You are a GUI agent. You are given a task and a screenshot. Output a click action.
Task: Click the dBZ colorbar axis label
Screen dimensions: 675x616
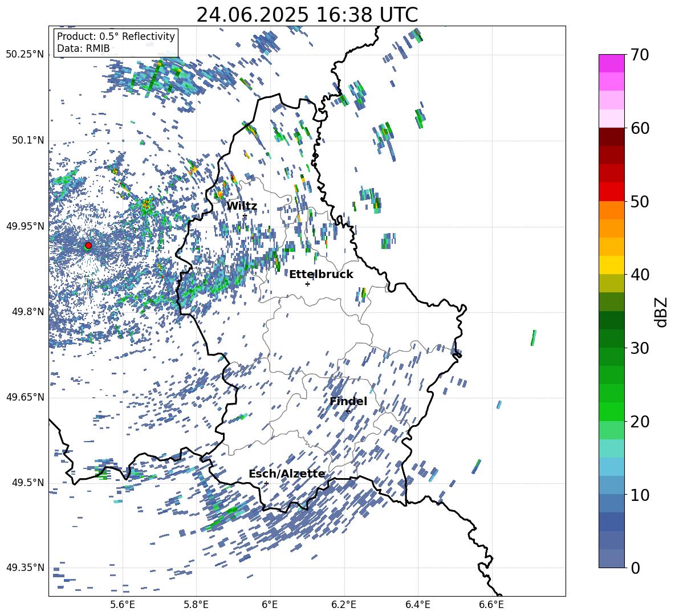coord(662,312)
